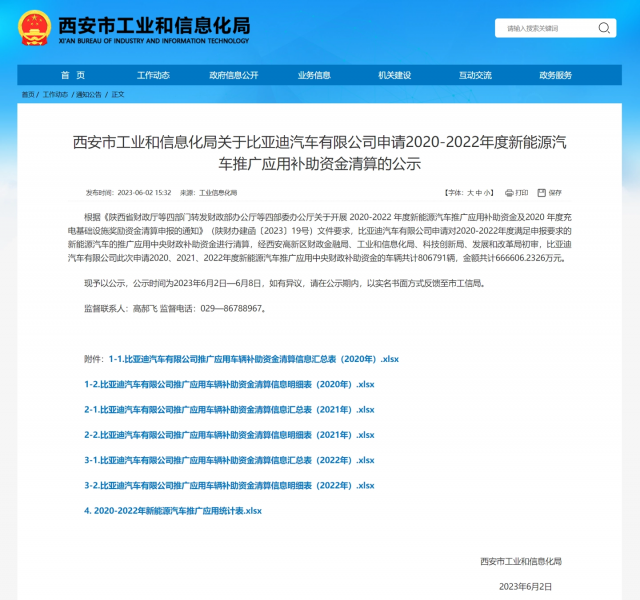Open the 工作动态 navigation tab

coord(153,75)
